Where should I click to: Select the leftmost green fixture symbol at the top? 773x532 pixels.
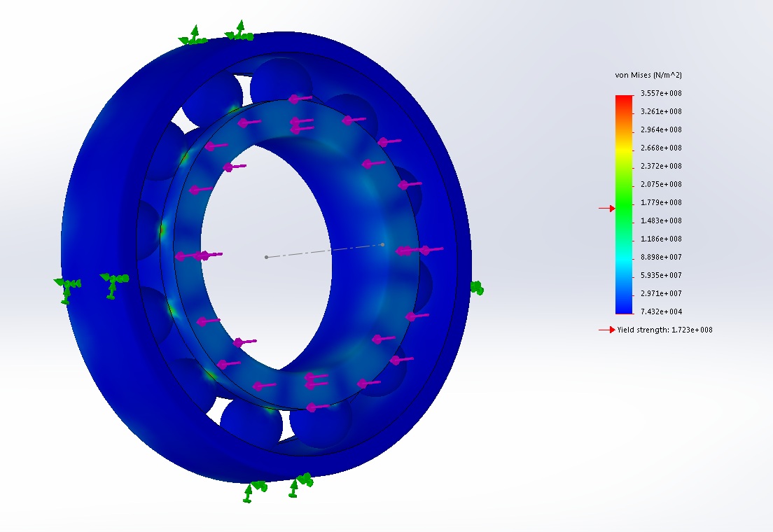[x=194, y=36]
